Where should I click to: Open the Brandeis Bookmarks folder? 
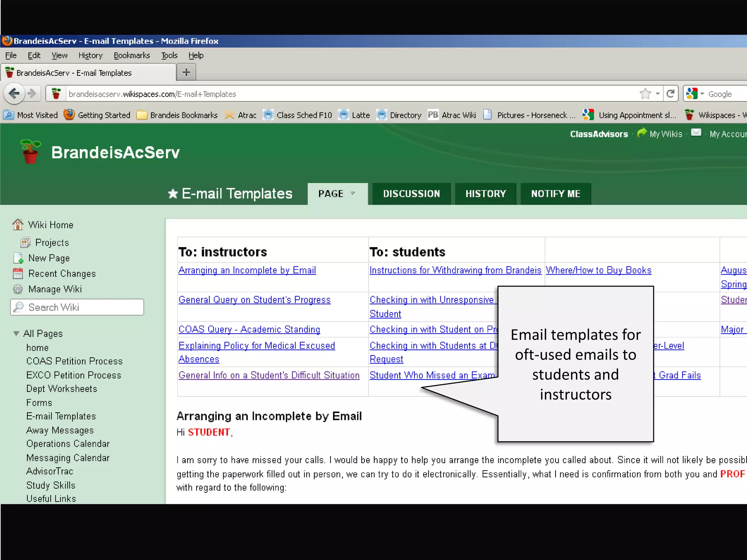[177, 115]
